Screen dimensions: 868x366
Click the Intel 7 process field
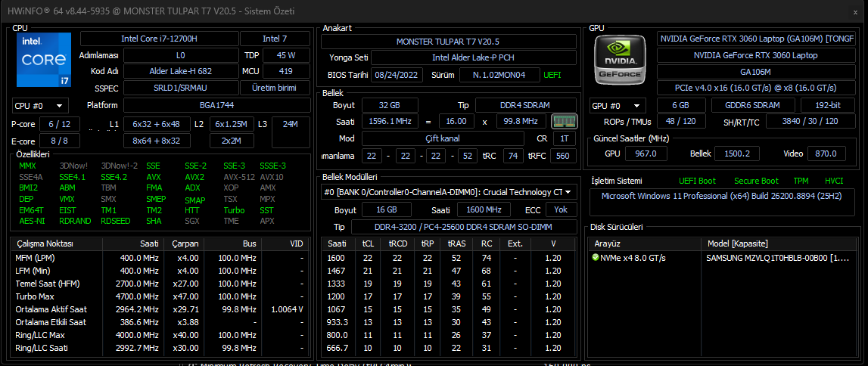tap(275, 39)
